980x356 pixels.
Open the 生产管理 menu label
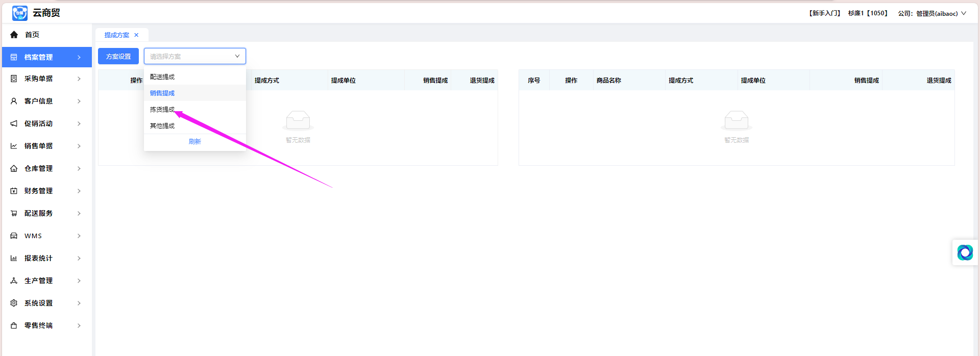[39, 281]
